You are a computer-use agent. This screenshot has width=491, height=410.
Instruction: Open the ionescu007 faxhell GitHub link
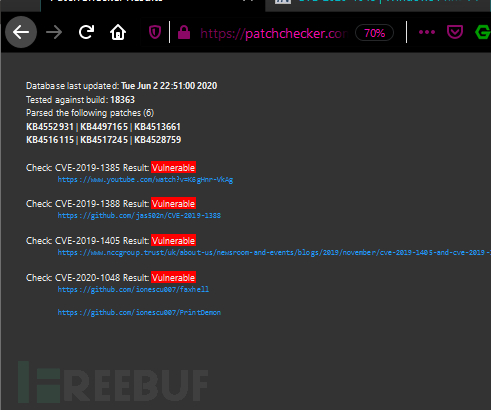pyautogui.click(x=133, y=289)
